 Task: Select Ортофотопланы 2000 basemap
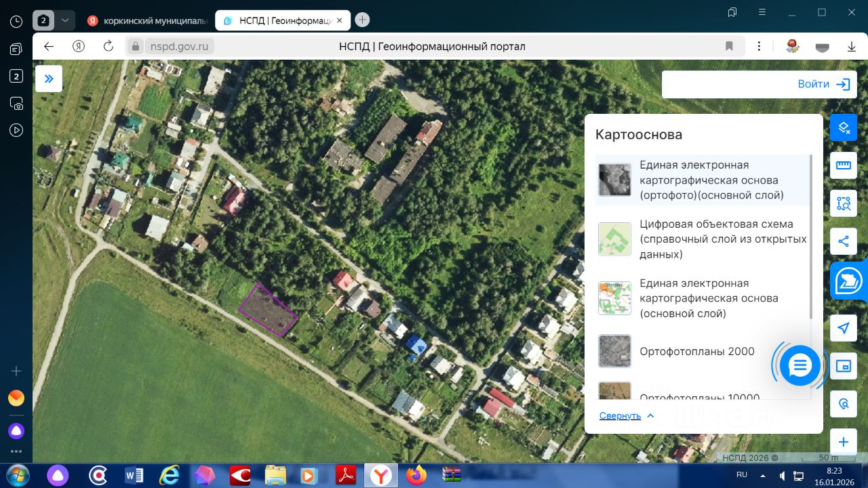point(696,351)
